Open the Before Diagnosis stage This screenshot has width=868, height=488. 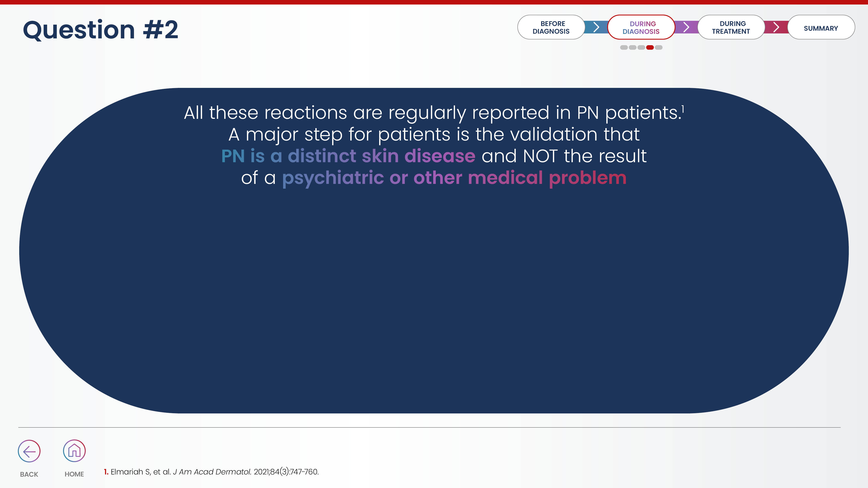551,27
